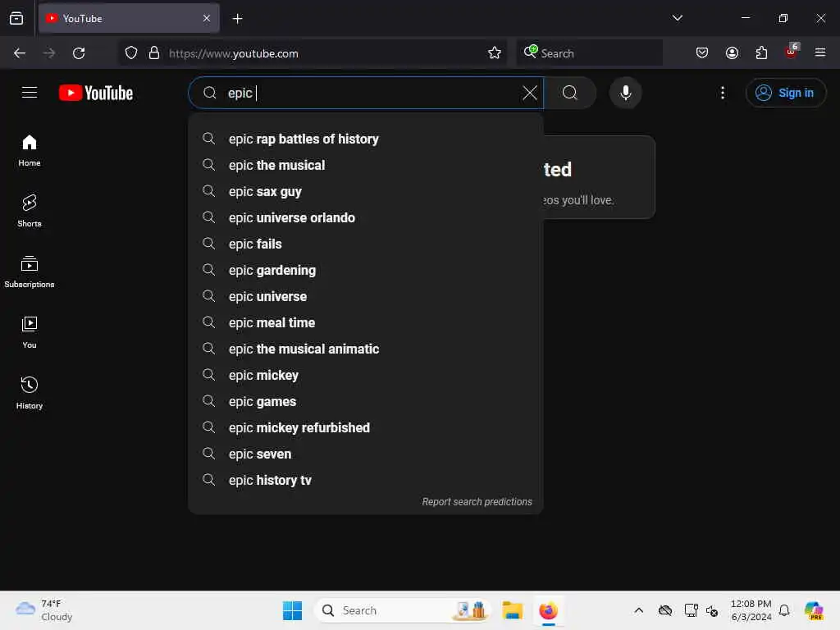Click the uBlock extension icon with badge

(x=792, y=52)
